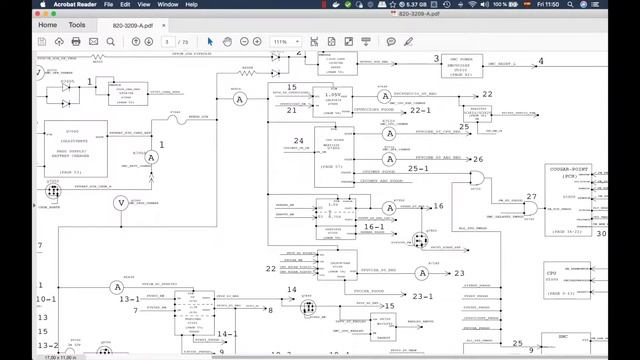Open Spotlight search in menu bar
Screen dimensions: 640x360
[570, 4]
